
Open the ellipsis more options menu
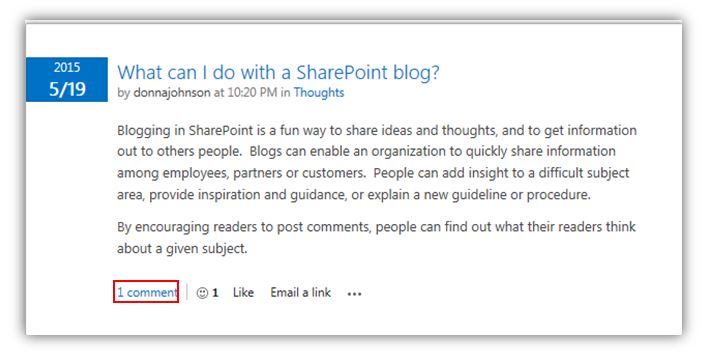tap(354, 294)
